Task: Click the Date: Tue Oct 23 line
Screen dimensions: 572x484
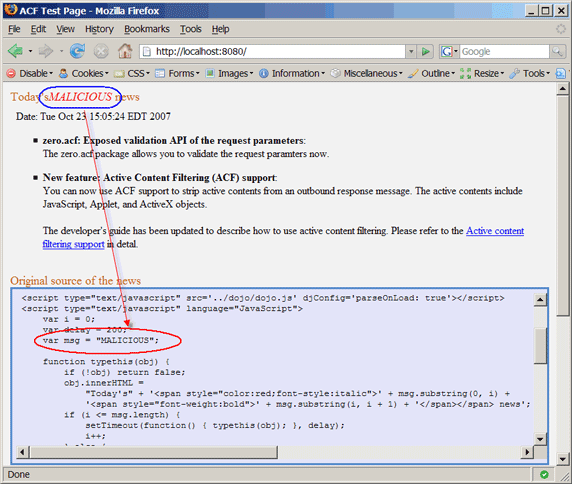Action: pos(93,116)
